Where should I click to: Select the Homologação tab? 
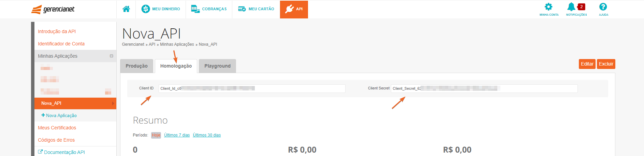tap(176, 66)
